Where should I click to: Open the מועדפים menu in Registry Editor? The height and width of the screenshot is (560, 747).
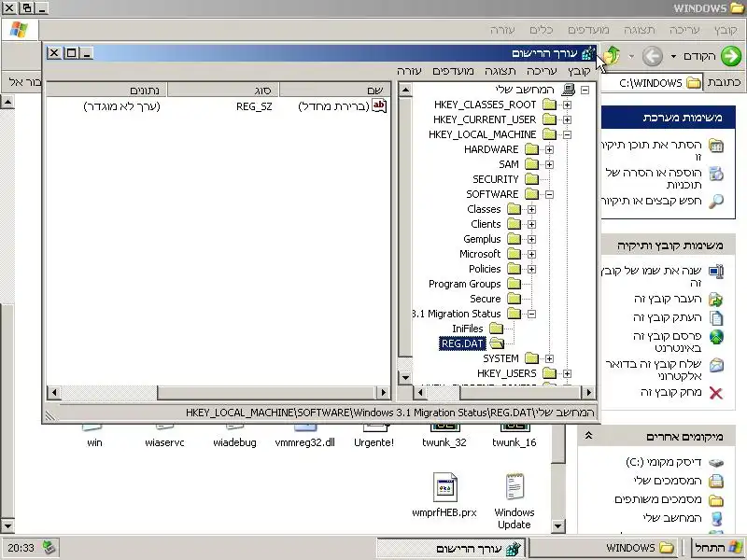[453, 71]
